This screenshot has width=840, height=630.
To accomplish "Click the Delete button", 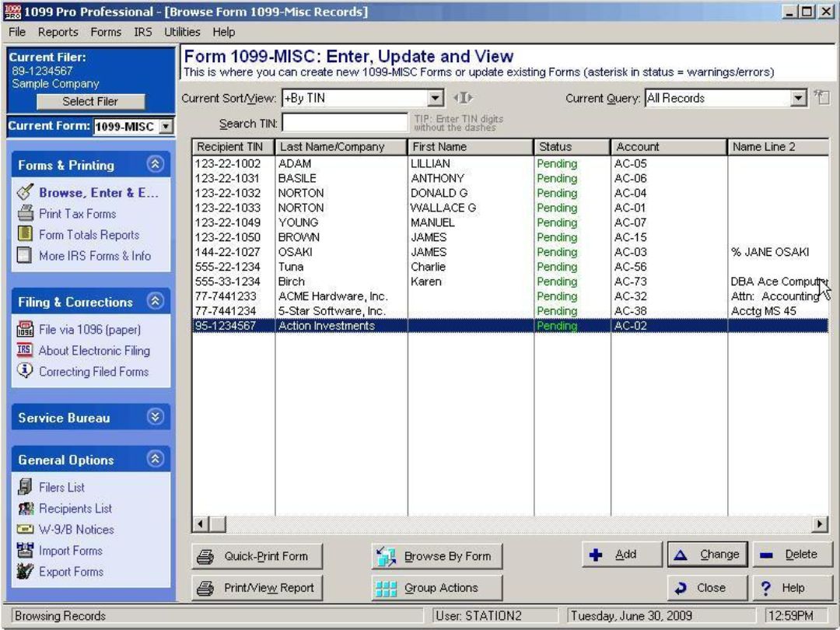I will [793, 555].
